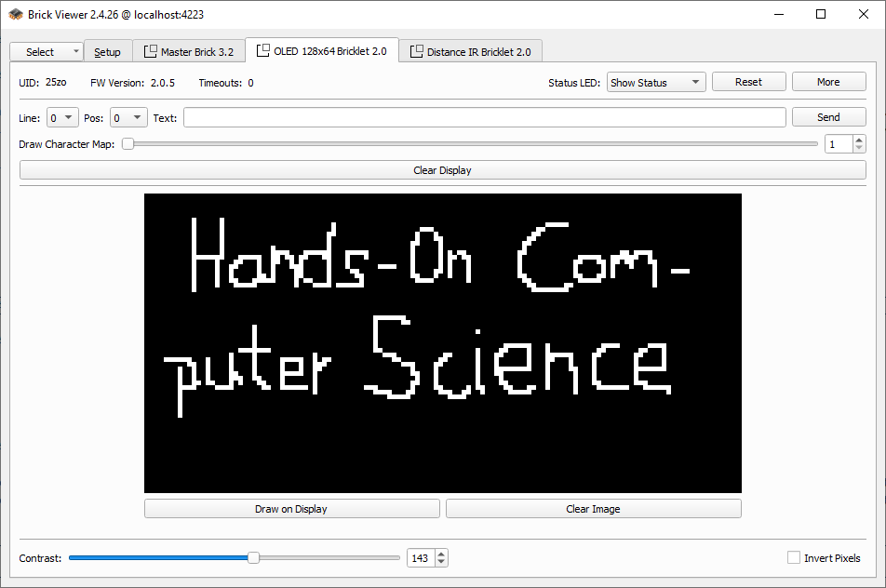
Task: Decrease the Contrast spinner value
Action: point(441,562)
